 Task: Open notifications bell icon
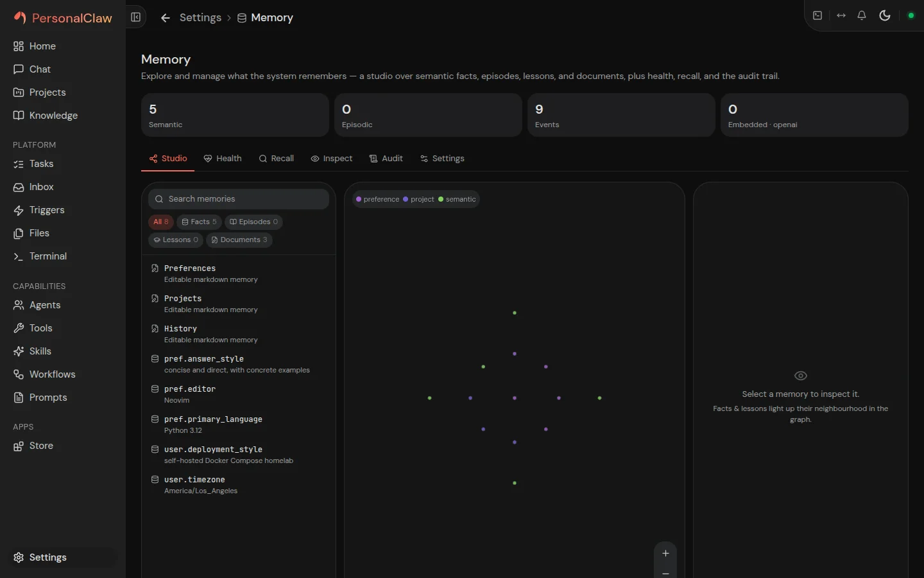click(x=862, y=15)
